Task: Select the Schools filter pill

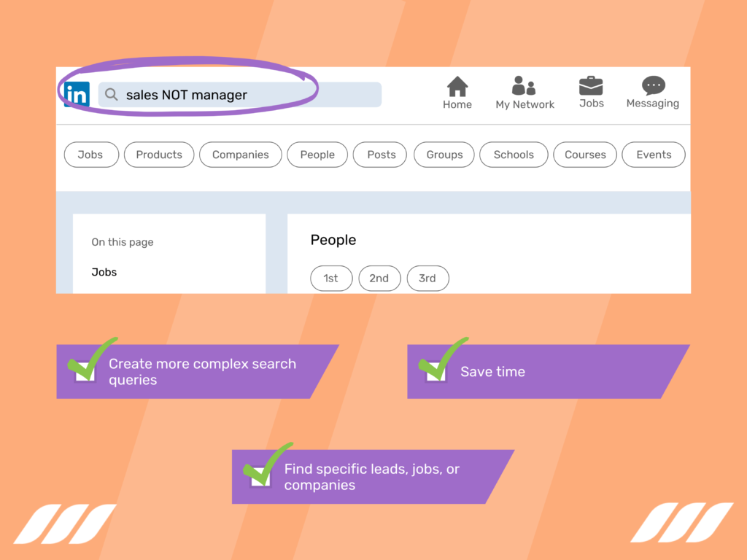Action: point(514,155)
